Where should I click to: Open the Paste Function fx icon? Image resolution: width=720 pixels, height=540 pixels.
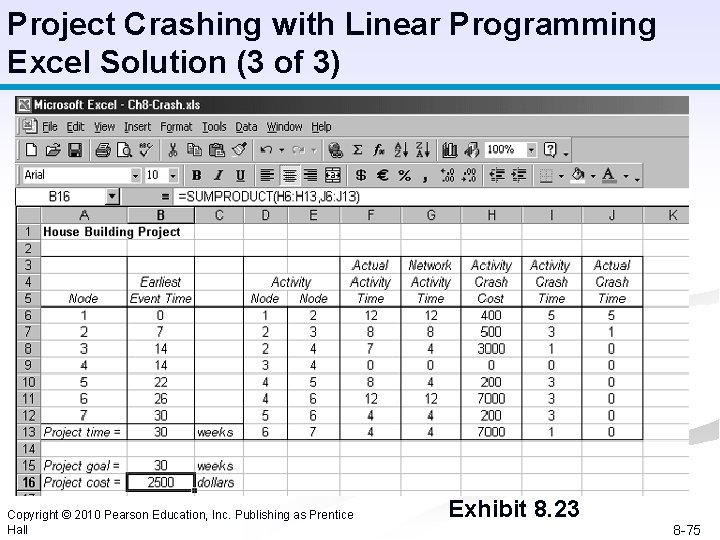[x=379, y=150]
